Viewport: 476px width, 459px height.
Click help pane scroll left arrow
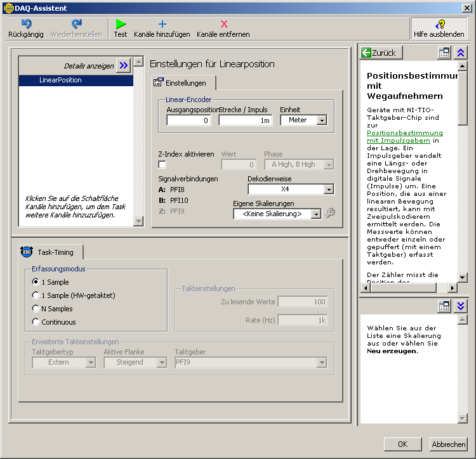pos(366,287)
